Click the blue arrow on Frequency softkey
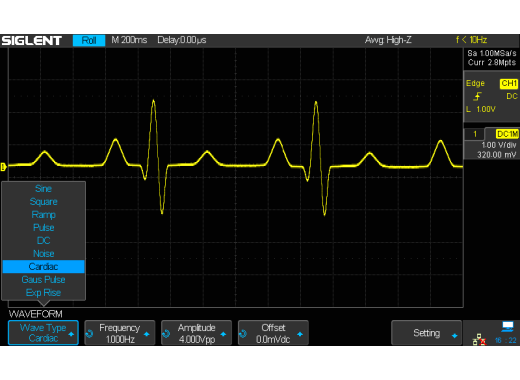 pyautogui.click(x=147, y=334)
